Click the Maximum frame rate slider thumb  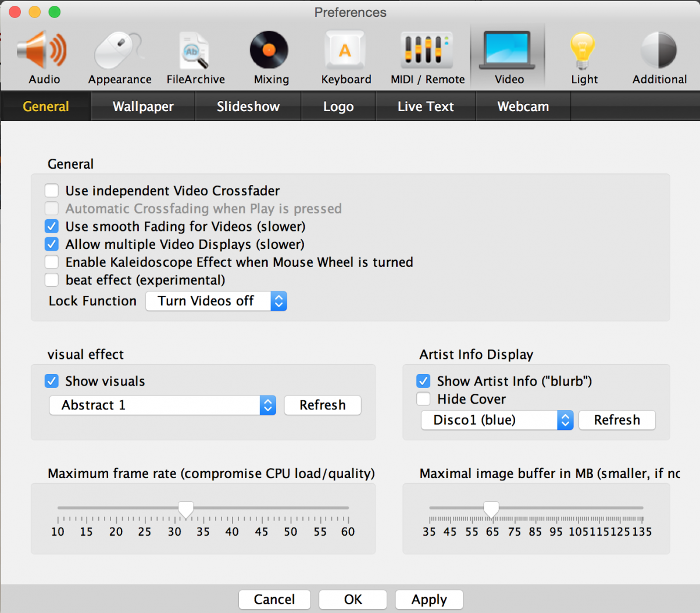185,510
